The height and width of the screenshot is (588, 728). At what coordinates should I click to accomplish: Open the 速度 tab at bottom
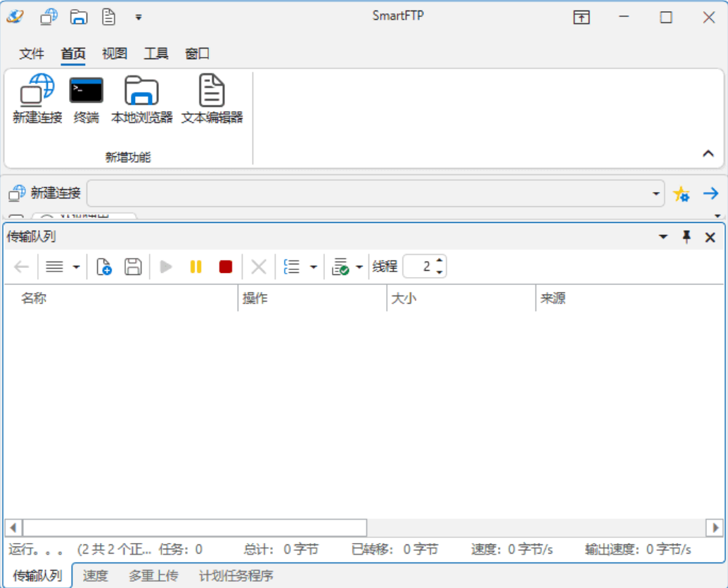click(x=95, y=575)
